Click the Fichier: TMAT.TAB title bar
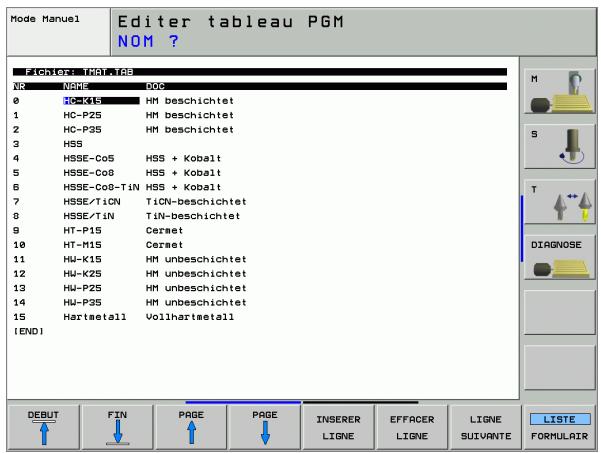 (260, 72)
